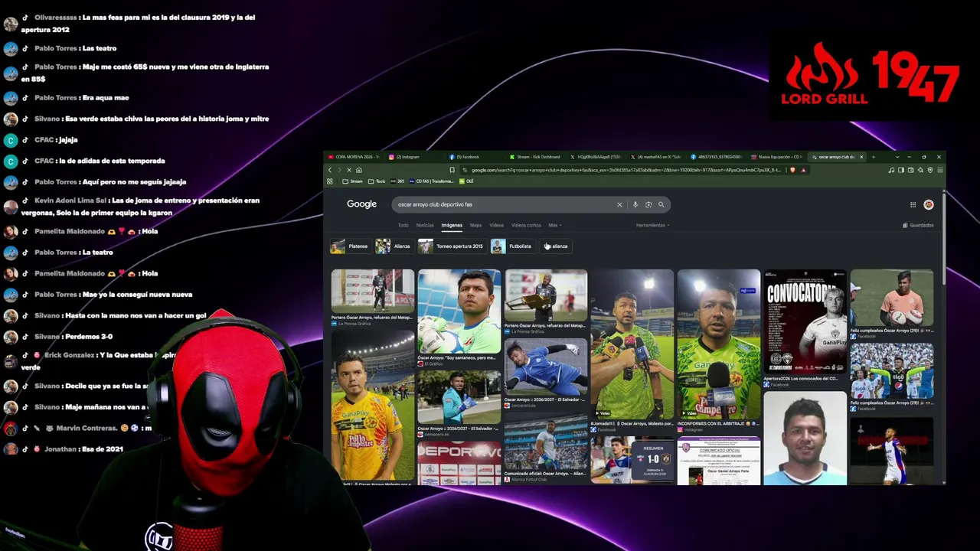Clear the Google search box text
Screen dimensions: 980x551
pyautogui.click(x=619, y=204)
